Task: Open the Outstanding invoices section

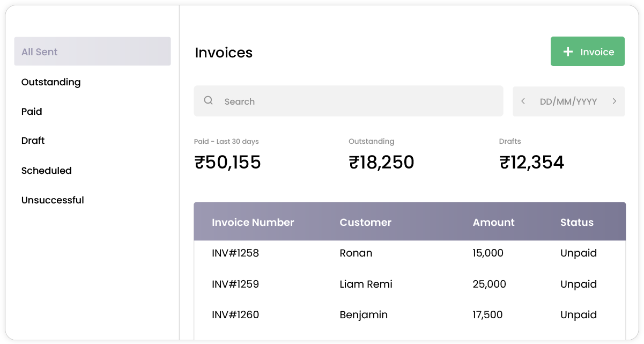Action: pos(51,82)
